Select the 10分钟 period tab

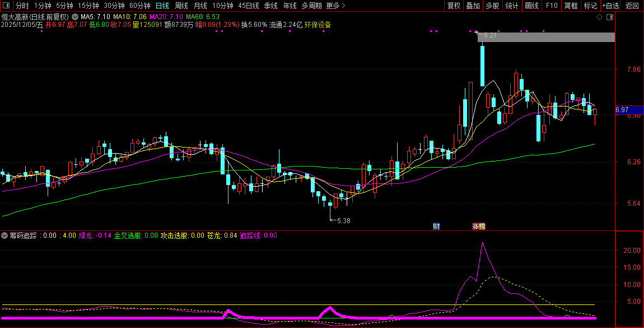pyautogui.click(x=223, y=6)
